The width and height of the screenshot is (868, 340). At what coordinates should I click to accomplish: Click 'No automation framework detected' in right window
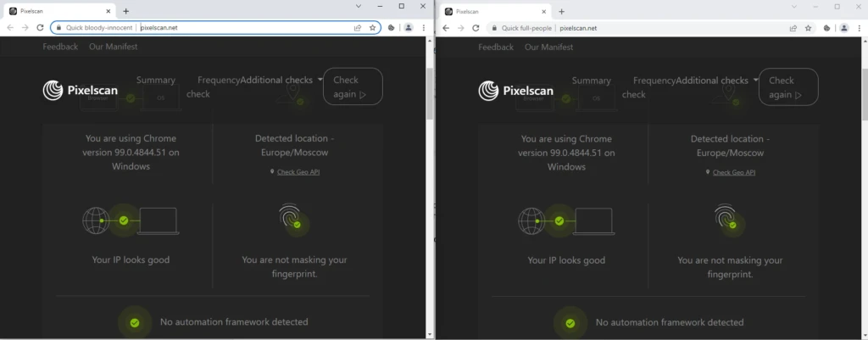[670, 322]
